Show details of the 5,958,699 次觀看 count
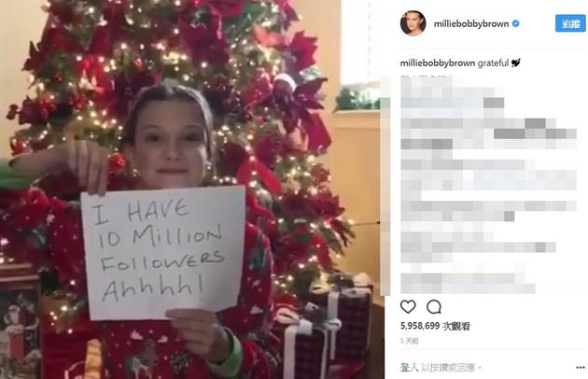 [x=435, y=326]
